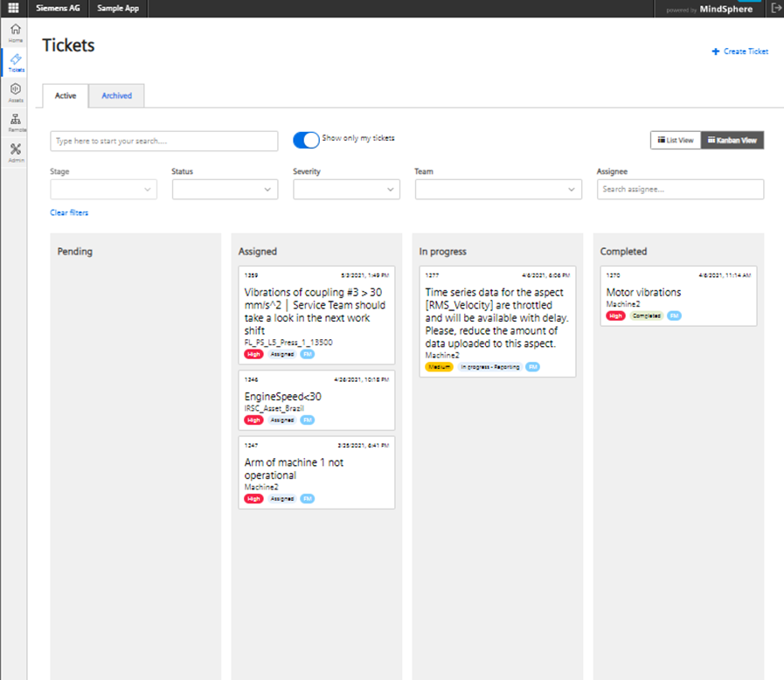Open Remote section in the sidebar

[15, 122]
